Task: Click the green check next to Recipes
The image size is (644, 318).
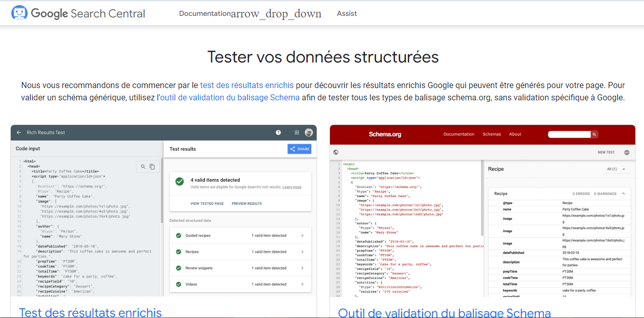Action: [178, 252]
